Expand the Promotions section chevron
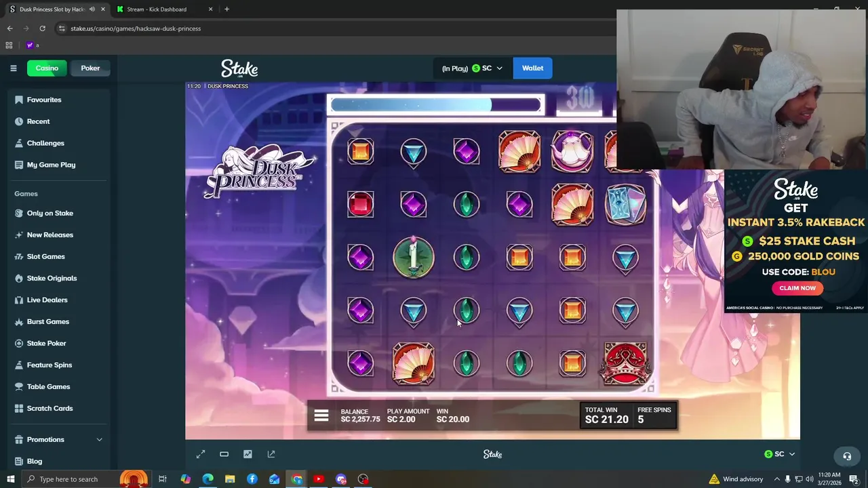 click(x=99, y=439)
